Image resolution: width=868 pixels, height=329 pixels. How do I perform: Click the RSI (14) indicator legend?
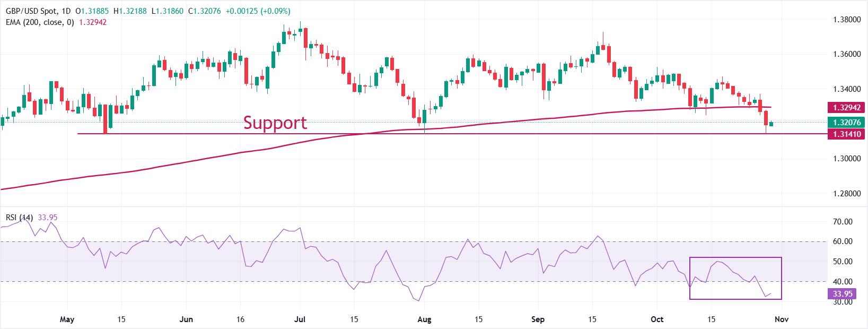tap(19, 217)
